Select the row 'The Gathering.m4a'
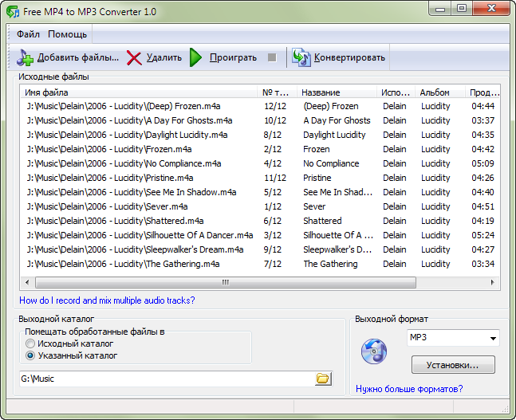Viewport: 516px width, 420px height. (260, 264)
